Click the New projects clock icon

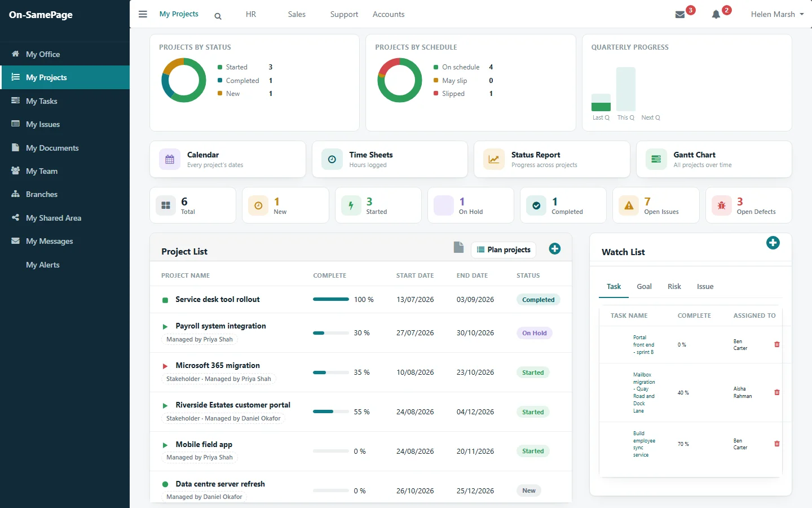(x=258, y=205)
